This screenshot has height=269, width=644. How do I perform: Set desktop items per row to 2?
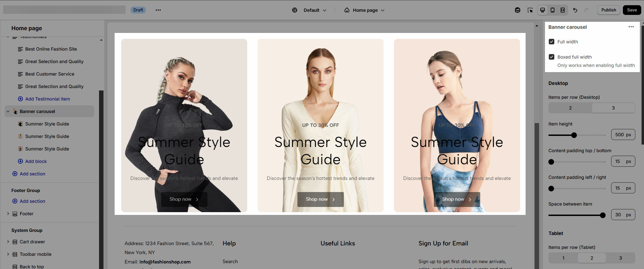pyautogui.click(x=570, y=108)
